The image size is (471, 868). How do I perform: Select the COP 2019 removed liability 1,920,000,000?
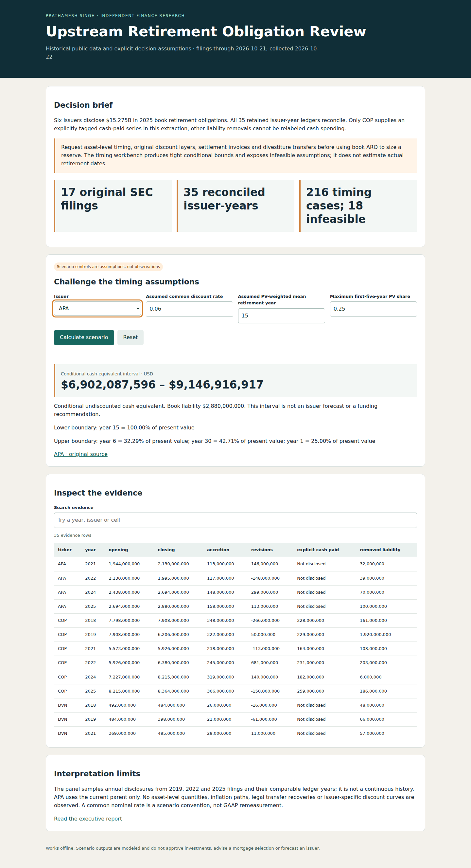pos(375,635)
